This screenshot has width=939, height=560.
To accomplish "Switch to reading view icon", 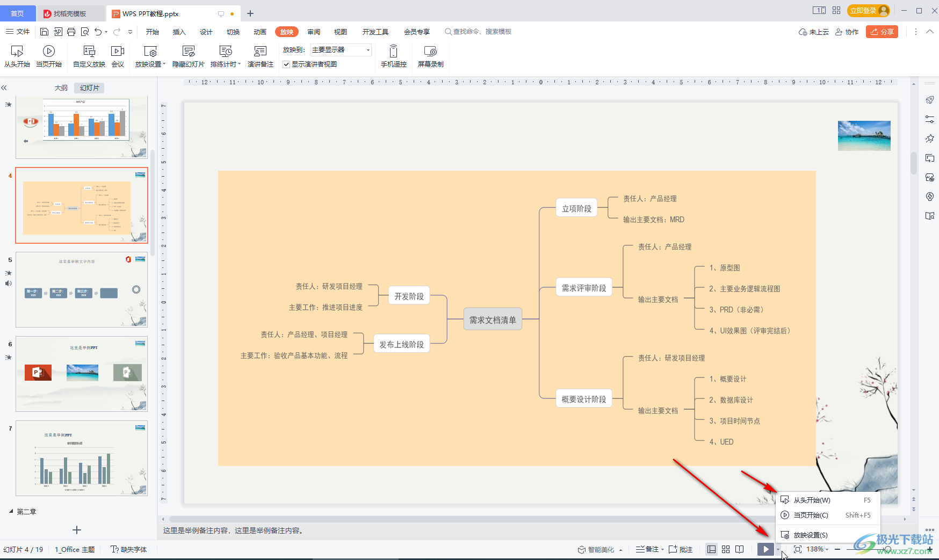I will (x=740, y=549).
